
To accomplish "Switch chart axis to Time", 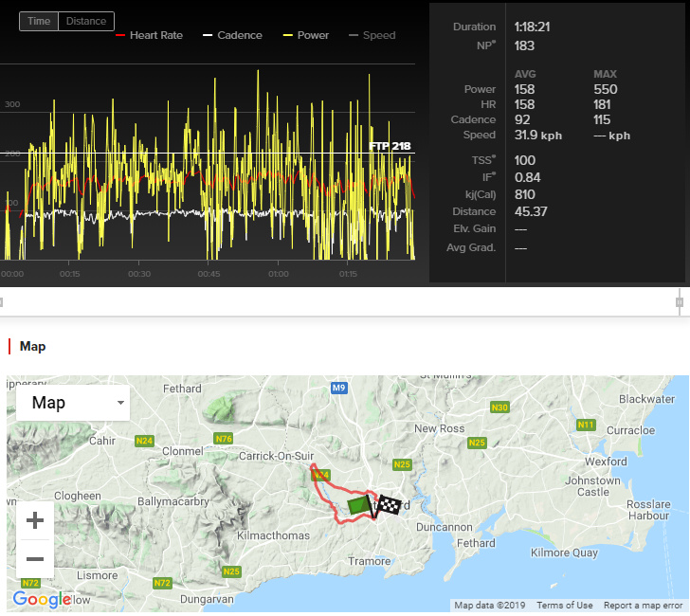I will tap(39, 21).
